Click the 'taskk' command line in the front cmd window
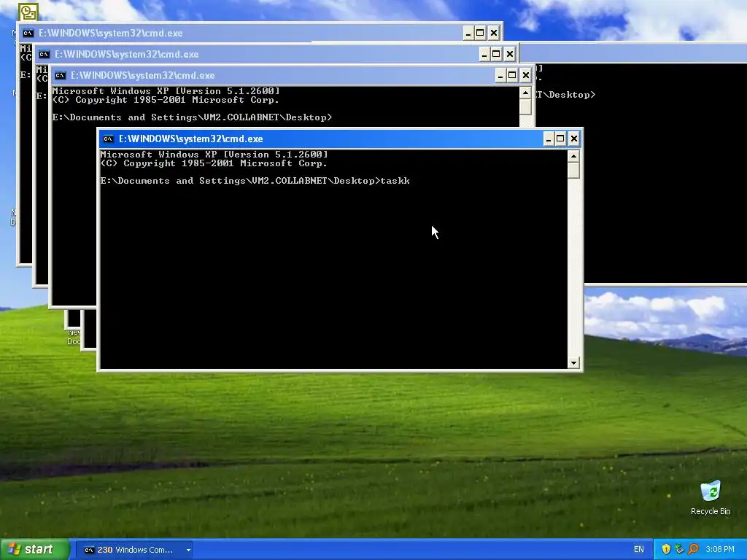 click(255, 181)
